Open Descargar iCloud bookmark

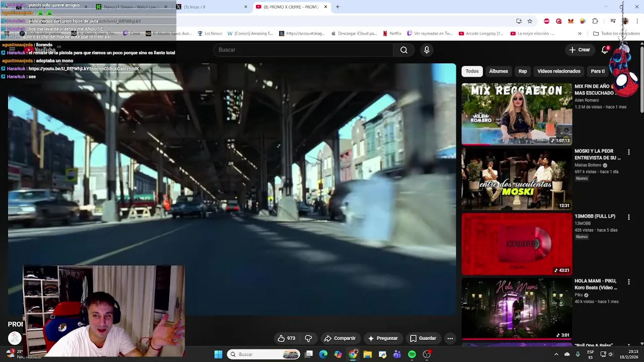point(353,34)
